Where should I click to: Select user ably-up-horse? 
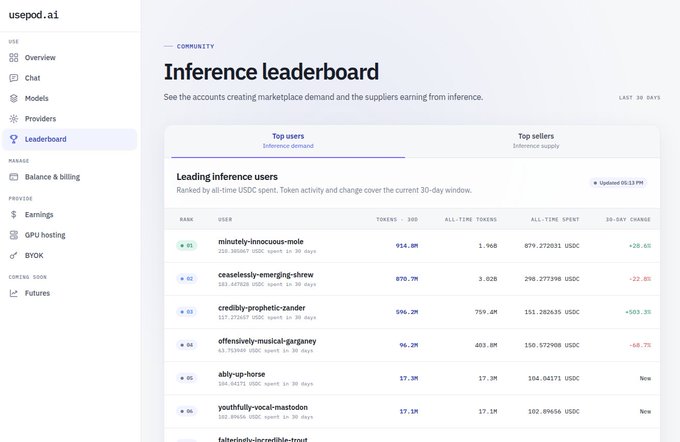coord(242,374)
